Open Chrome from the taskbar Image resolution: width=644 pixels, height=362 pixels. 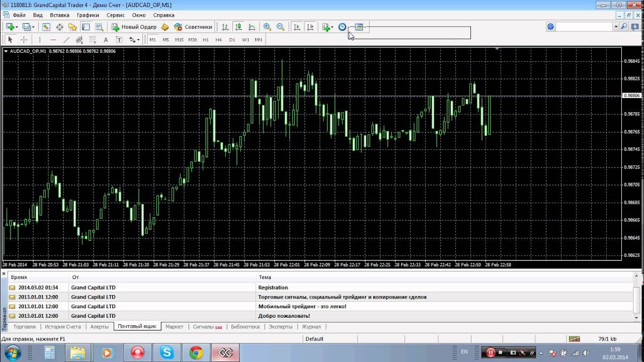[196, 352]
